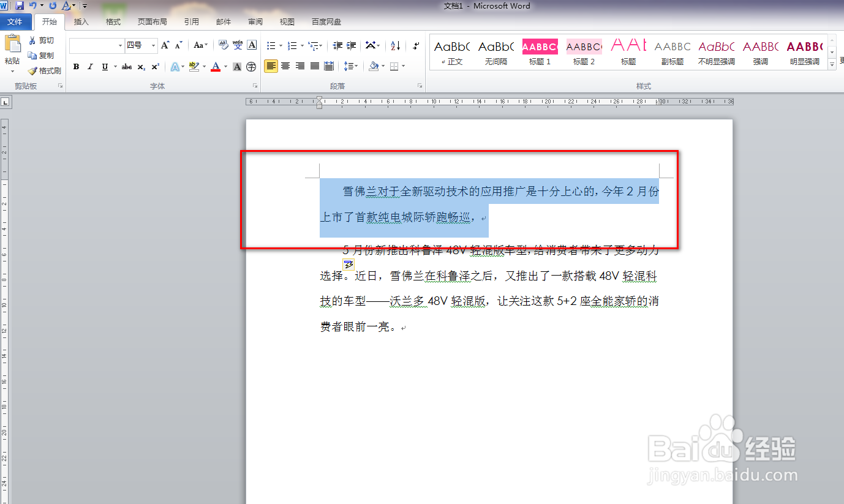Click the 剪切 button
This screenshot has height=504, width=844.
[41, 40]
